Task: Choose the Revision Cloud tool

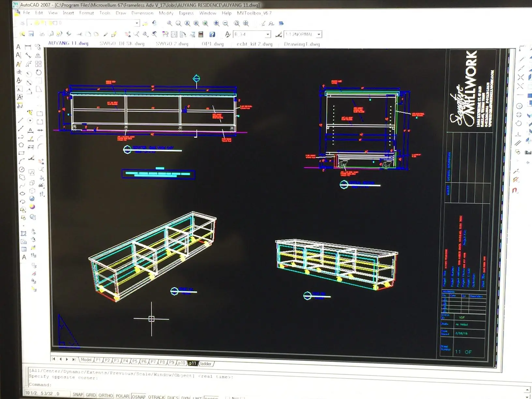Action: (x=22, y=177)
